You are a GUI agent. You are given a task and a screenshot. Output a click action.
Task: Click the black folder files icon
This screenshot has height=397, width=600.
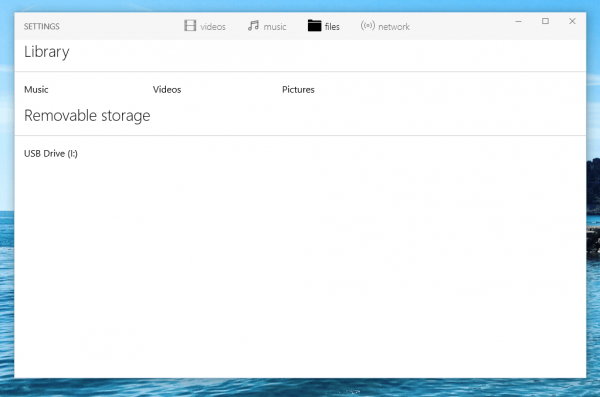coord(314,26)
